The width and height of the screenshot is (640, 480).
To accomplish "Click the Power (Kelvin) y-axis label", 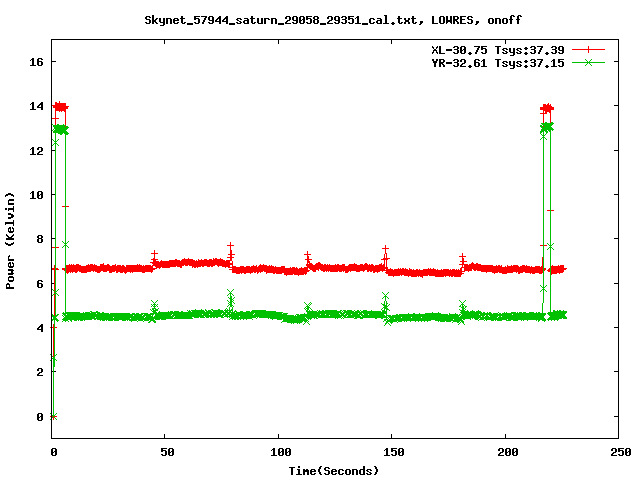I will point(10,241).
